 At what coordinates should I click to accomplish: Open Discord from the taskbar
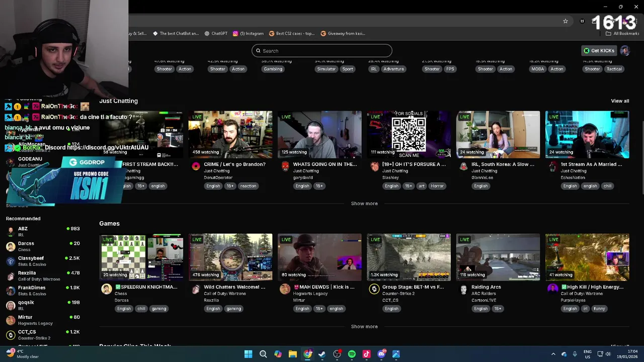click(381, 354)
